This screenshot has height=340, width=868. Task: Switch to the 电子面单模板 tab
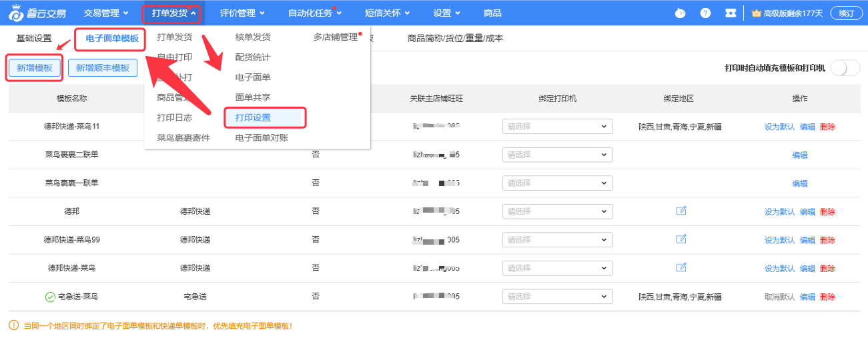pos(112,39)
